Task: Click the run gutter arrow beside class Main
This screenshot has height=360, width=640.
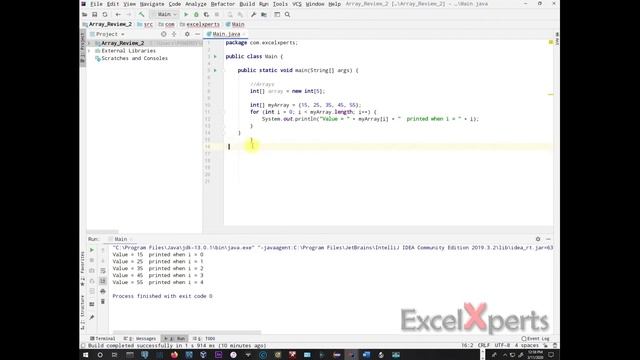Action: point(216,56)
